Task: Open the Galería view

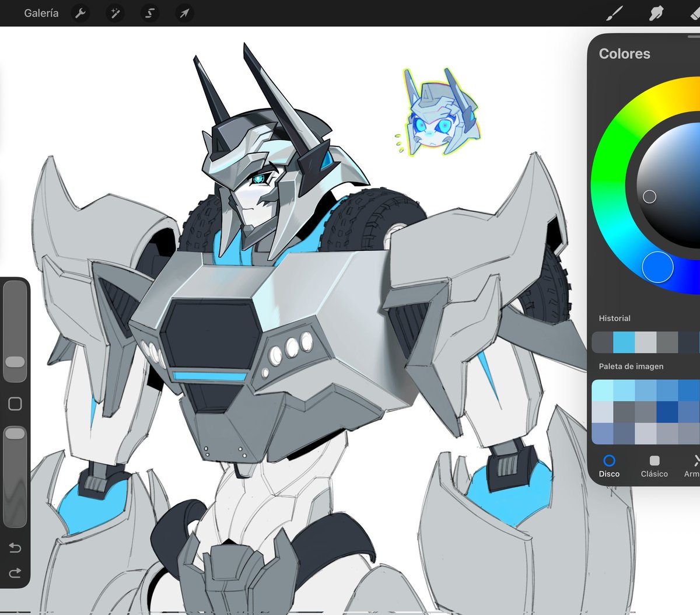Action: click(41, 13)
